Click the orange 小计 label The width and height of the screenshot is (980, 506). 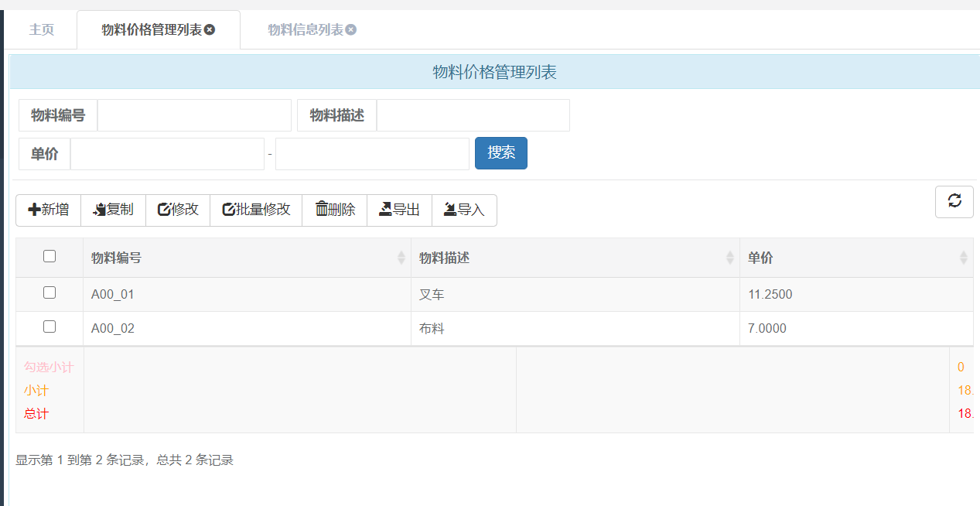[x=36, y=390]
